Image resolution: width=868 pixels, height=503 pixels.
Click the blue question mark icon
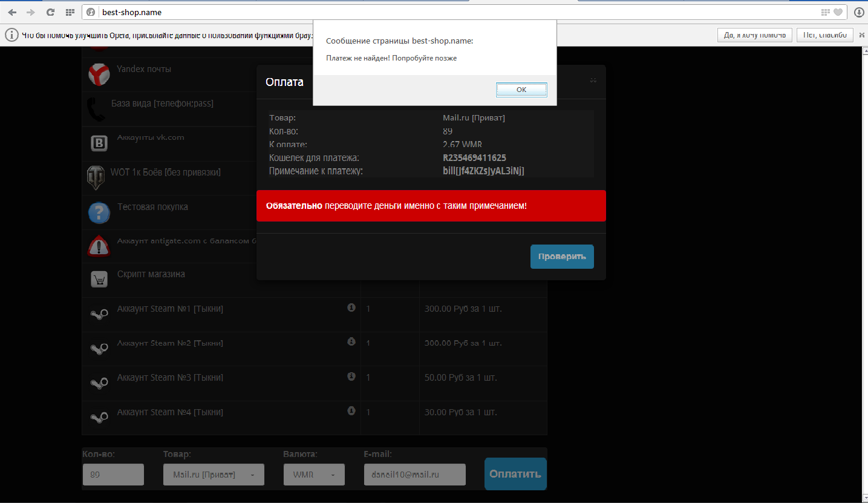[99, 212]
